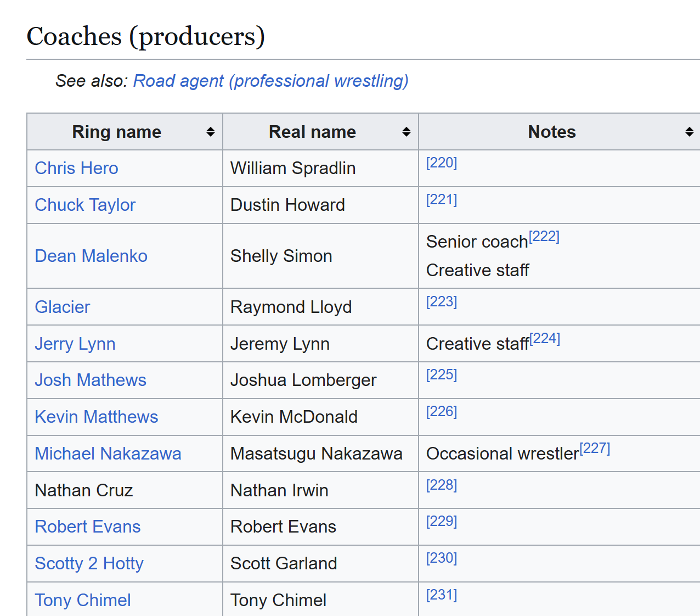This screenshot has height=616, width=700.
Task: Click the Nathan Irwin cell
Action: 320,490
